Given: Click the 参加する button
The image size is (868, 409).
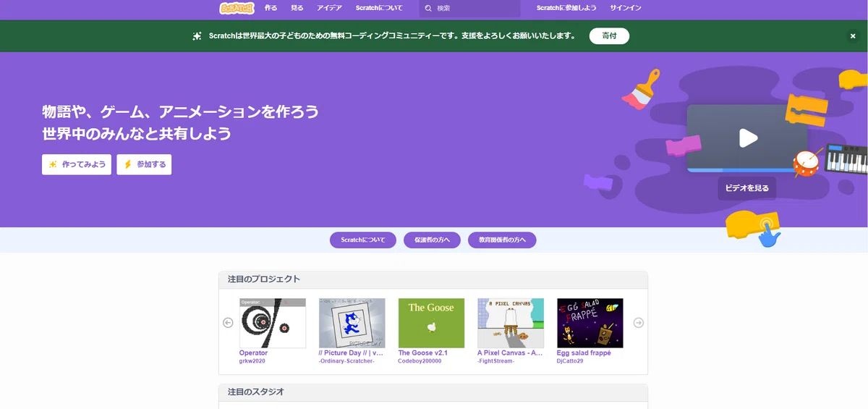Looking at the screenshot, I should pyautogui.click(x=144, y=164).
